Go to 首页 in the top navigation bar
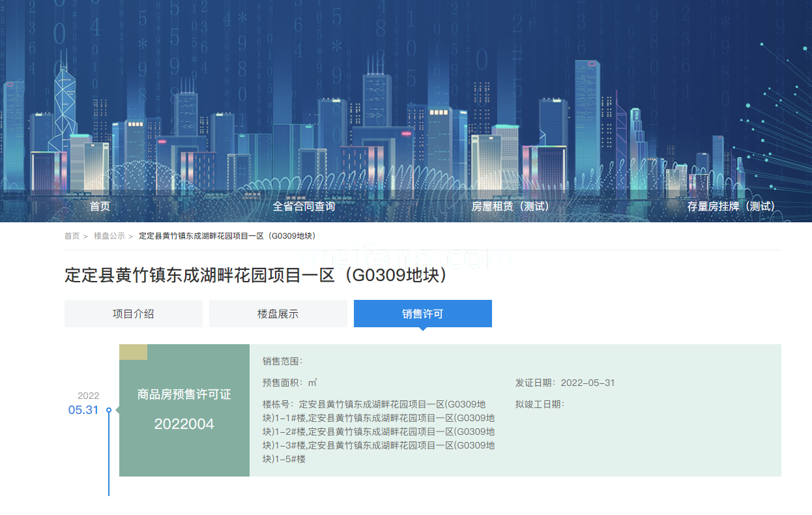 [100, 206]
